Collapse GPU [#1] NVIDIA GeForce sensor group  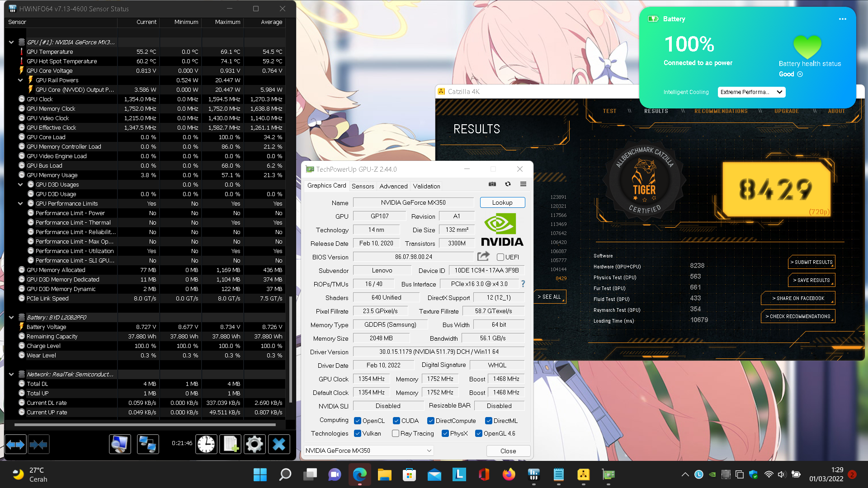tap(11, 42)
